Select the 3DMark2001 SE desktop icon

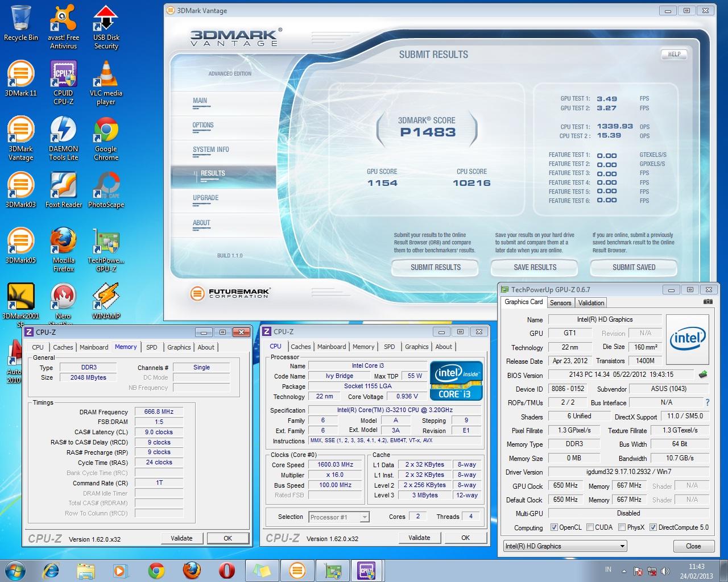(x=21, y=305)
